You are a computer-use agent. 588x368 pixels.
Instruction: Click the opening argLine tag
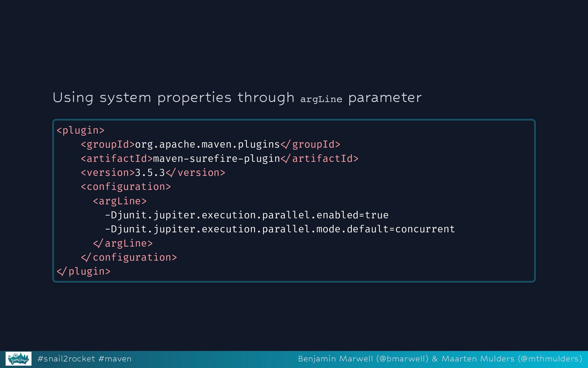pyautogui.click(x=120, y=201)
